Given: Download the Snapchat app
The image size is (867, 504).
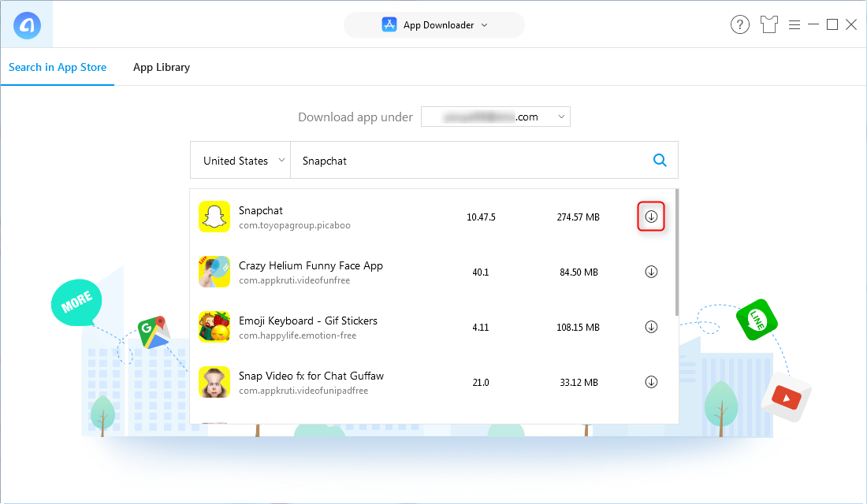Looking at the screenshot, I should pos(651,217).
